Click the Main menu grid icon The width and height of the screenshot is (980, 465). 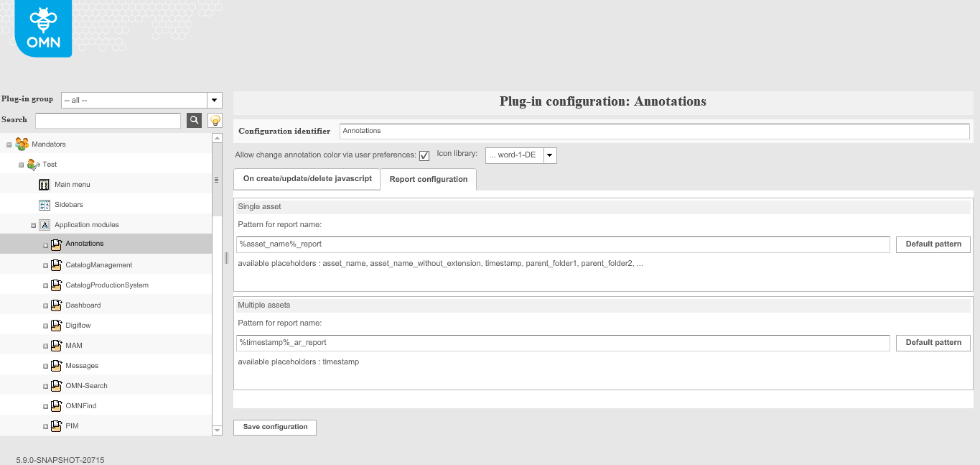pos(45,184)
